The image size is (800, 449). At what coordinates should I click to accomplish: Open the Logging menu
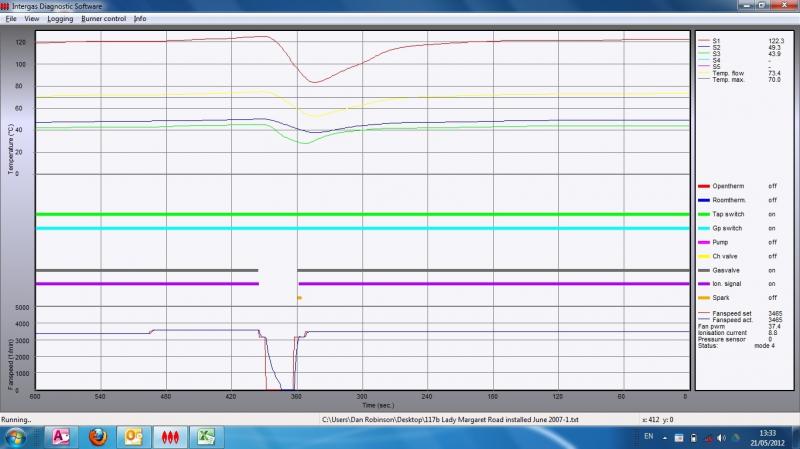pos(60,18)
